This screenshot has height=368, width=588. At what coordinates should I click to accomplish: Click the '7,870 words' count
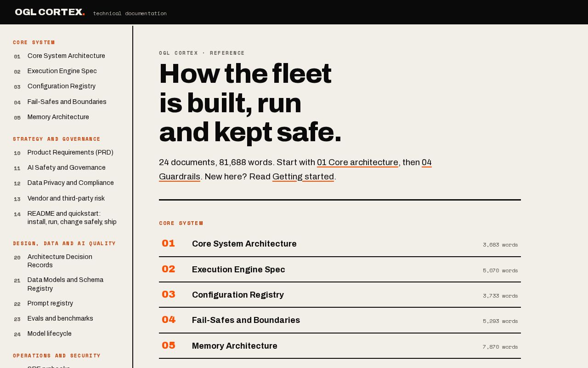click(x=500, y=347)
